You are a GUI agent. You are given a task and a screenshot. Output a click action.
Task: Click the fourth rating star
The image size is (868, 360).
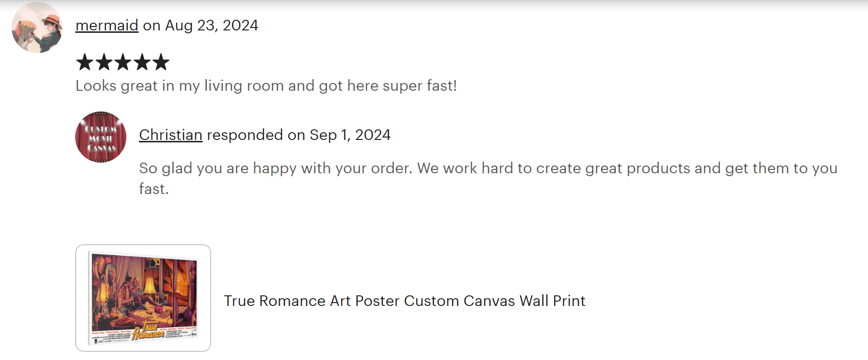tap(141, 62)
